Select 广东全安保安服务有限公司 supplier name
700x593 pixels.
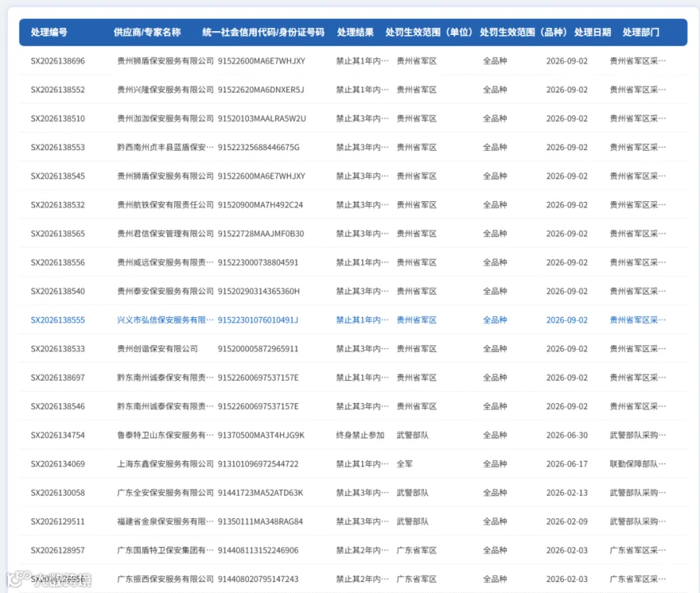(x=165, y=493)
